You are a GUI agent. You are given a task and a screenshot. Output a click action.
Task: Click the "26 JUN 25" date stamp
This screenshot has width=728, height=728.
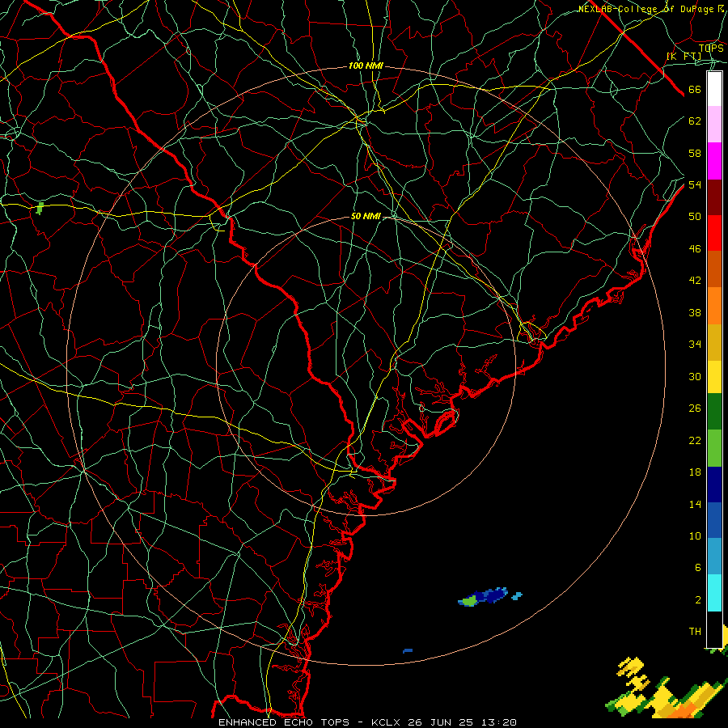point(440,722)
